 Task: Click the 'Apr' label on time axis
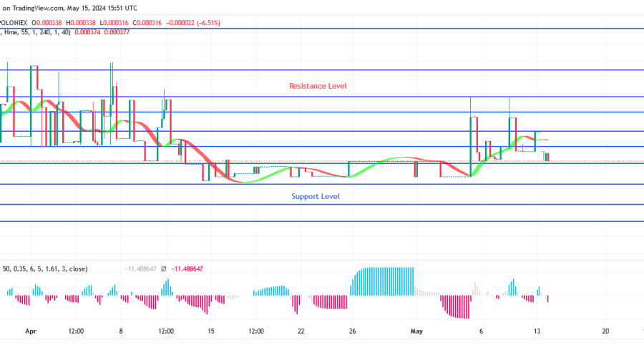tap(30, 332)
